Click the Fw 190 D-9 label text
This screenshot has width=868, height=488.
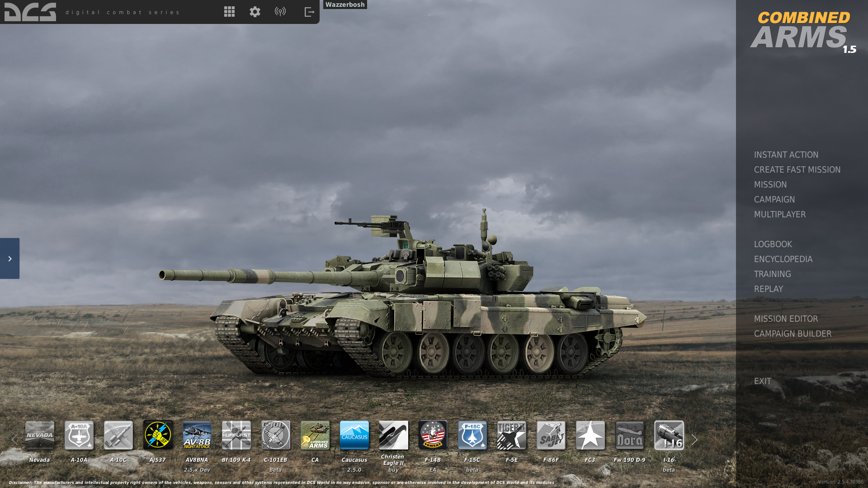click(x=629, y=460)
